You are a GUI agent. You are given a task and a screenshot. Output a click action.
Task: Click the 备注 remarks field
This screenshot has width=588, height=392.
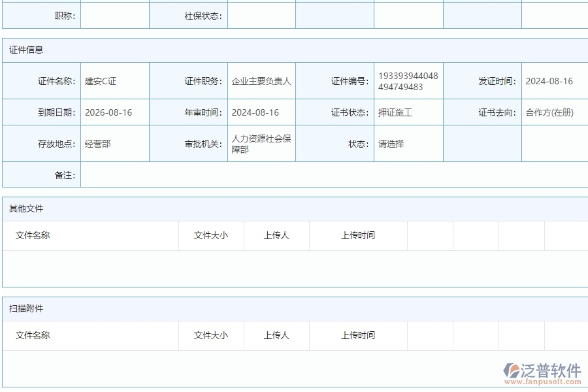click(x=327, y=174)
